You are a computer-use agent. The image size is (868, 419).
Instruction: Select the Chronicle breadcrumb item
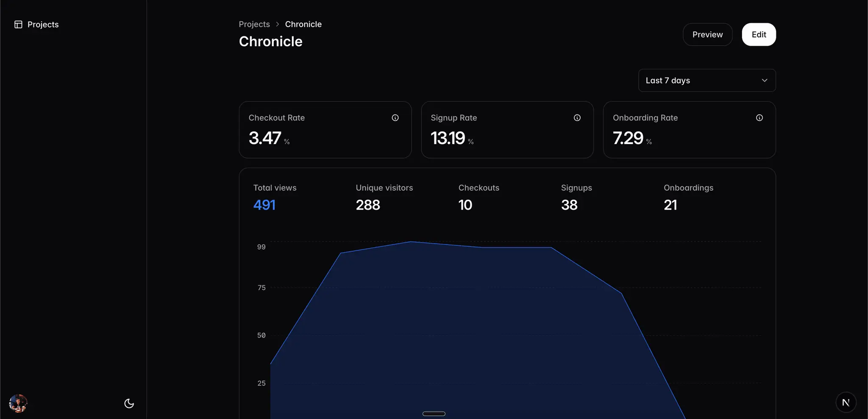click(303, 24)
